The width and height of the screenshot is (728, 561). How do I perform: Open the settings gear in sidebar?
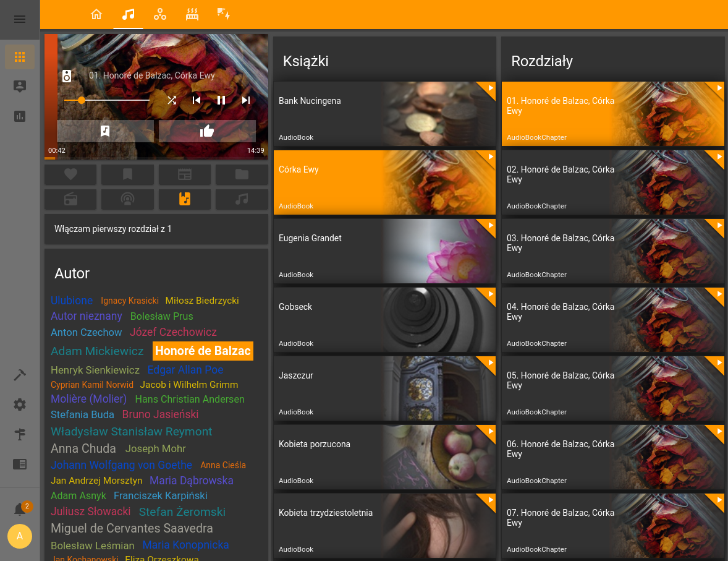20,405
